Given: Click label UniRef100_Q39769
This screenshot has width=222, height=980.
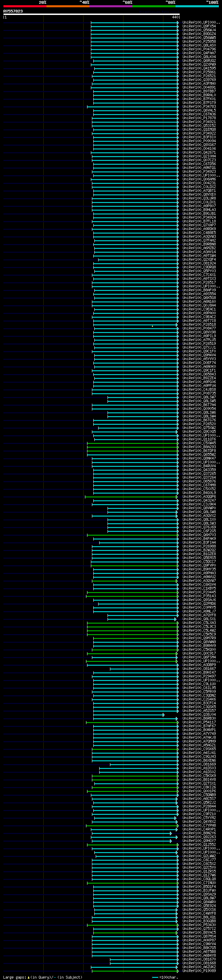Looking at the screenshot, I should point(199,80).
